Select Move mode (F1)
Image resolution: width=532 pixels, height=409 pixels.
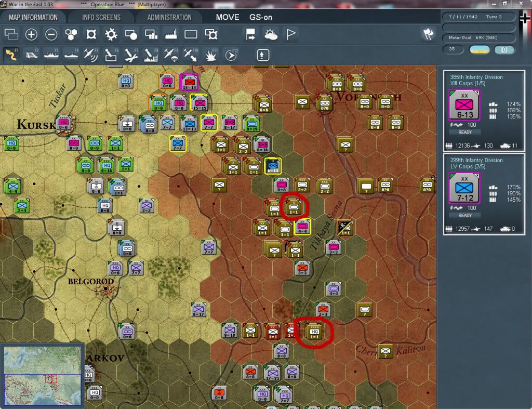(11, 55)
